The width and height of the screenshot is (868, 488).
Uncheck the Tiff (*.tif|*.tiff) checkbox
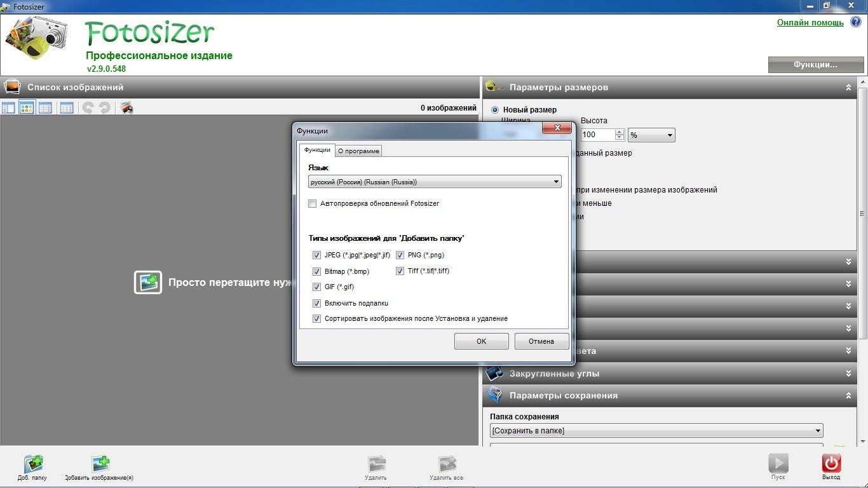point(400,271)
